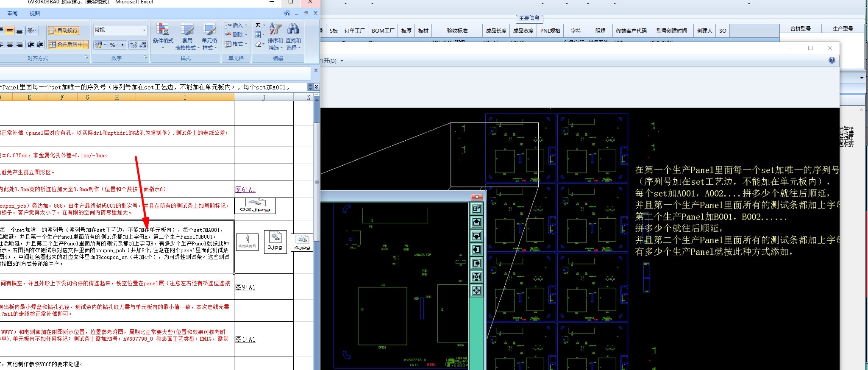Screen dimensions: 868x370
Task: Click embedded 4.jpg object
Action: coord(302,242)
